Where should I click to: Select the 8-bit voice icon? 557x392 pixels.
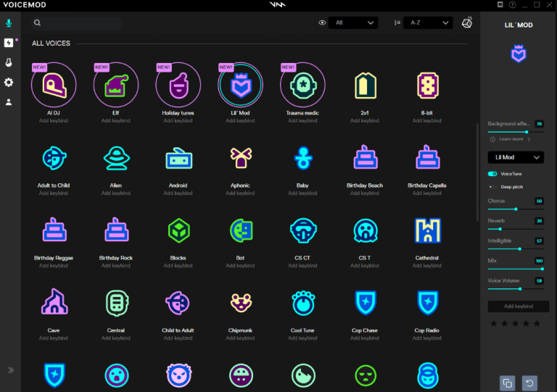pyautogui.click(x=426, y=86)
